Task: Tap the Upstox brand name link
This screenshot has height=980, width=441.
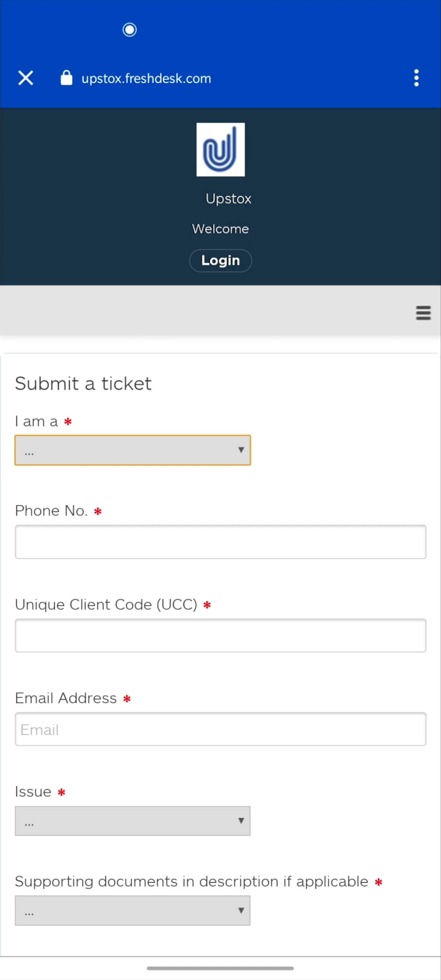Action: click(228, 199)
